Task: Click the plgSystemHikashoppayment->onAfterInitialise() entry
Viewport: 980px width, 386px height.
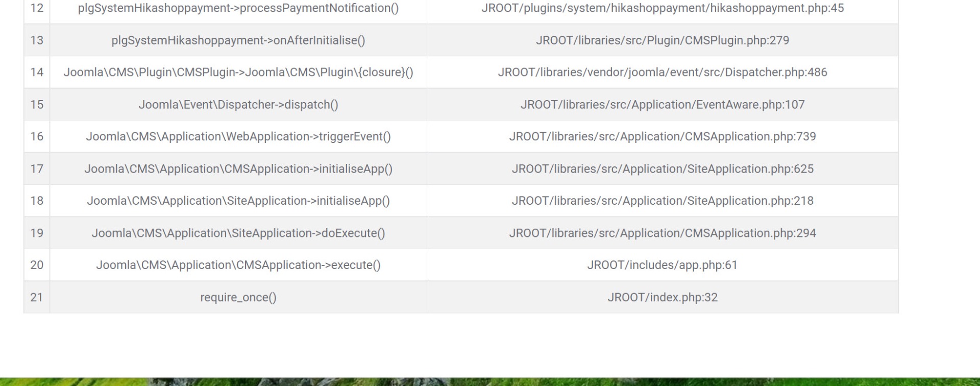Action: 238,40
